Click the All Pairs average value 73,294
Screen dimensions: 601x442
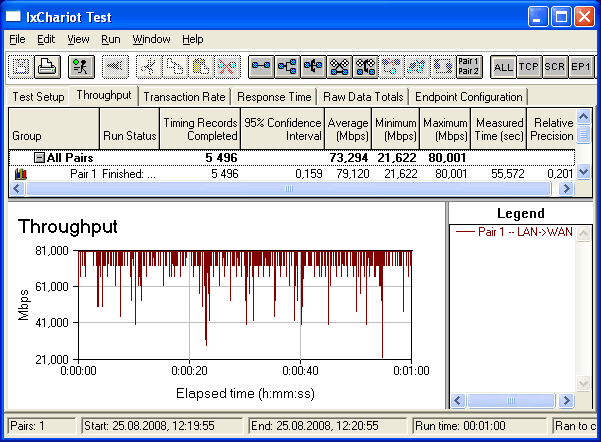[x=348, y=158]
